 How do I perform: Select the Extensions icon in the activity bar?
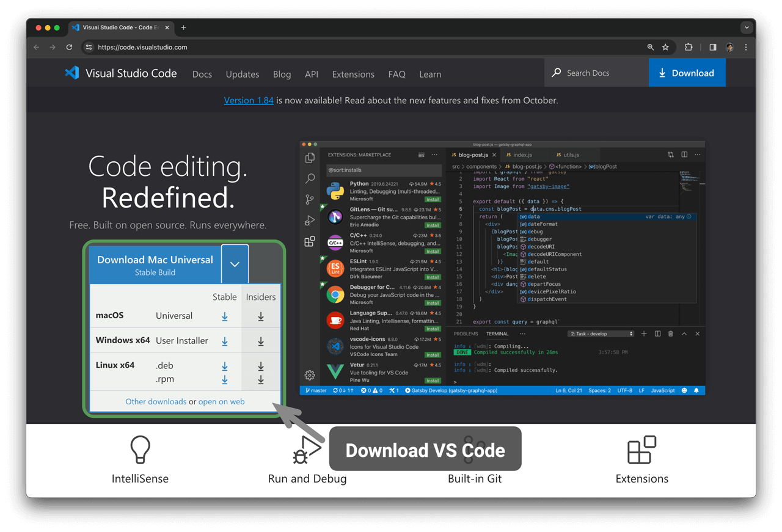(310, 241)
